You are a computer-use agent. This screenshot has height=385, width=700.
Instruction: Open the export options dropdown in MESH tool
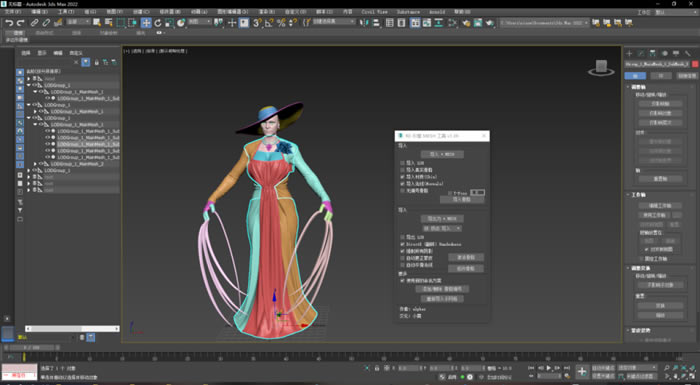point(442,228)
